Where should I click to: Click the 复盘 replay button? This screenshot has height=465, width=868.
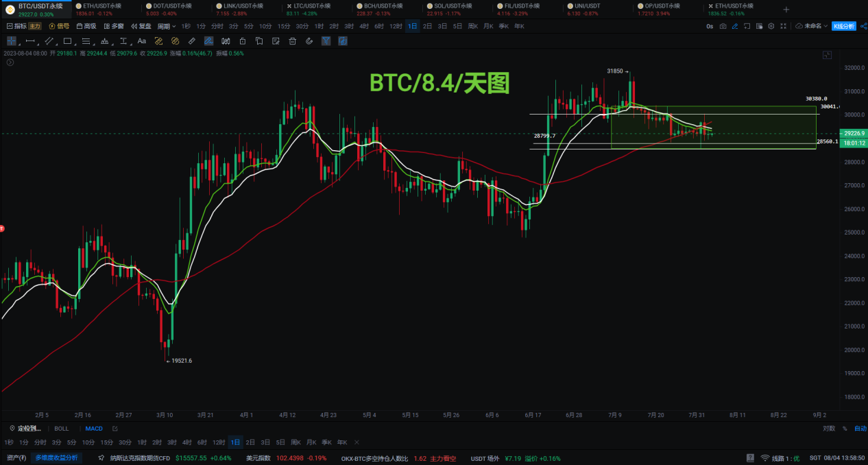coord(141,26)
